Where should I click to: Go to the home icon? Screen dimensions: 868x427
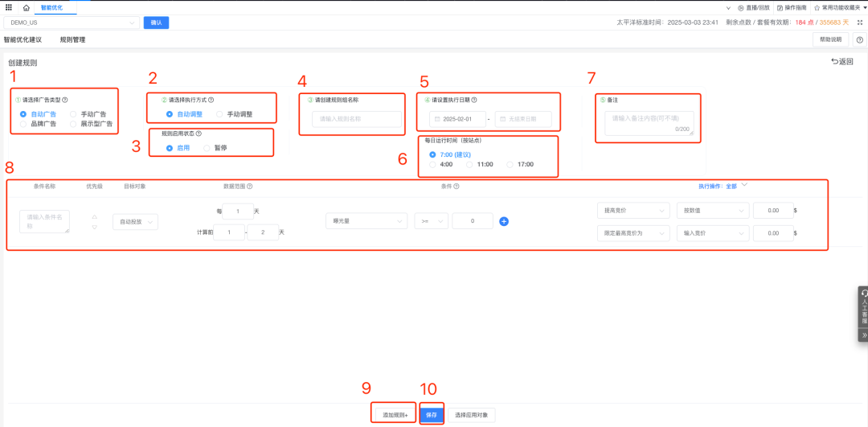click(x=26, y=8)
